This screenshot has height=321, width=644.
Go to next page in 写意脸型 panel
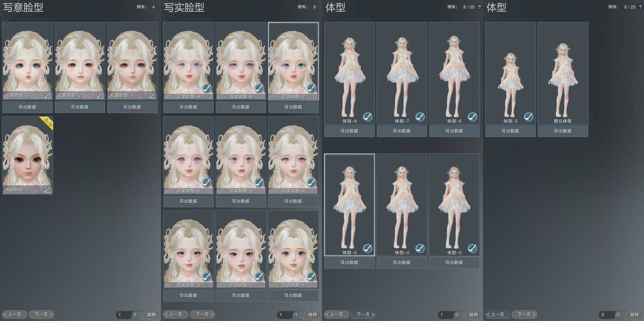tap(41, 314)
